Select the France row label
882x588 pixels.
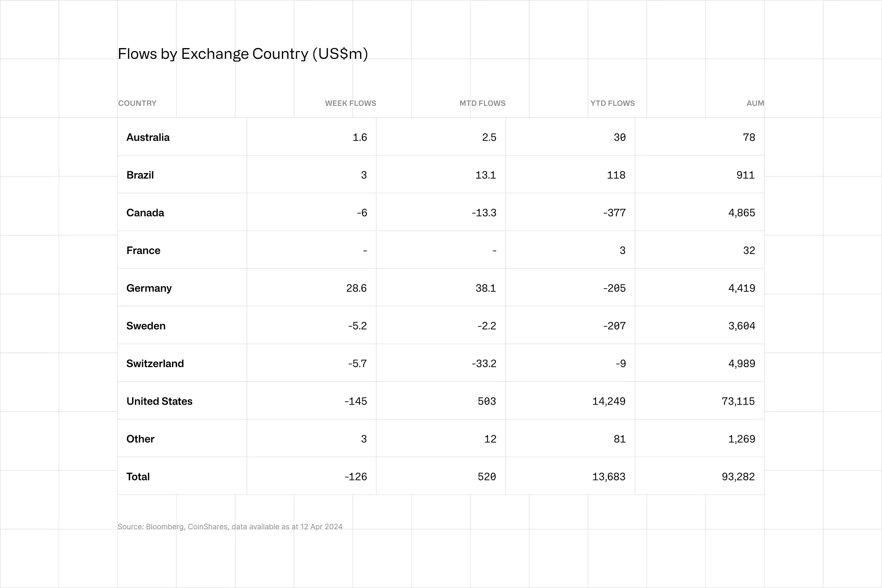(143, 251)
